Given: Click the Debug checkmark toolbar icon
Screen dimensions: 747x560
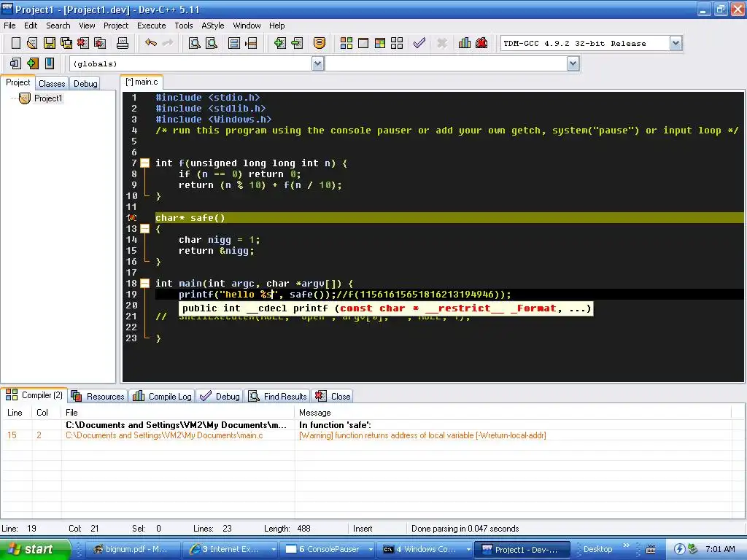Looking at the screenshot, I should (419, 43).
